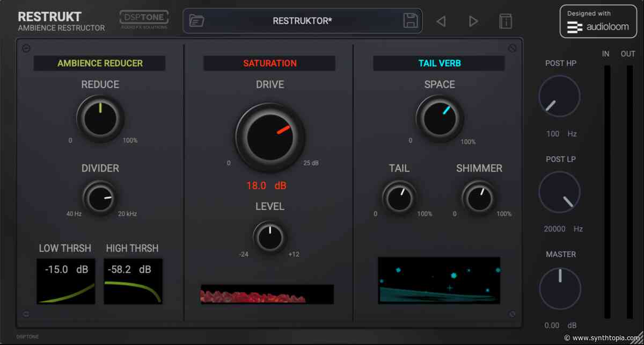Click the LEVEL knob under Saturation

[269, 237]
